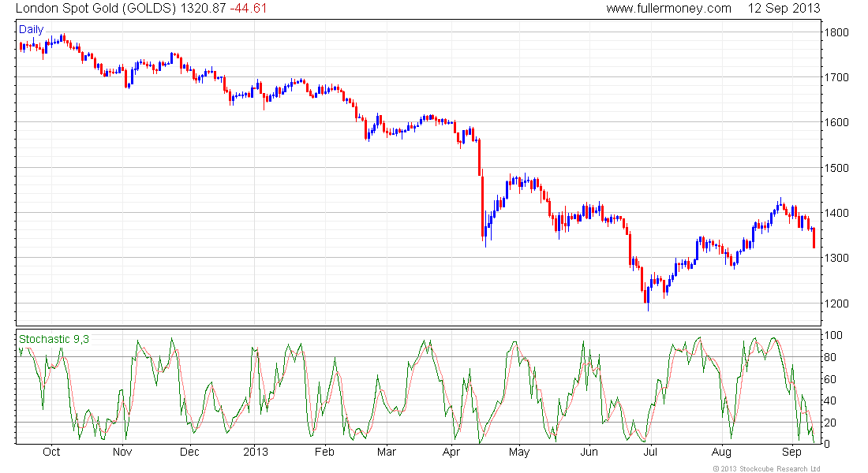The height and width of the screenshot is (473, 868).
Task: Click the 'Dec' month label
Action: pos(190,452)
